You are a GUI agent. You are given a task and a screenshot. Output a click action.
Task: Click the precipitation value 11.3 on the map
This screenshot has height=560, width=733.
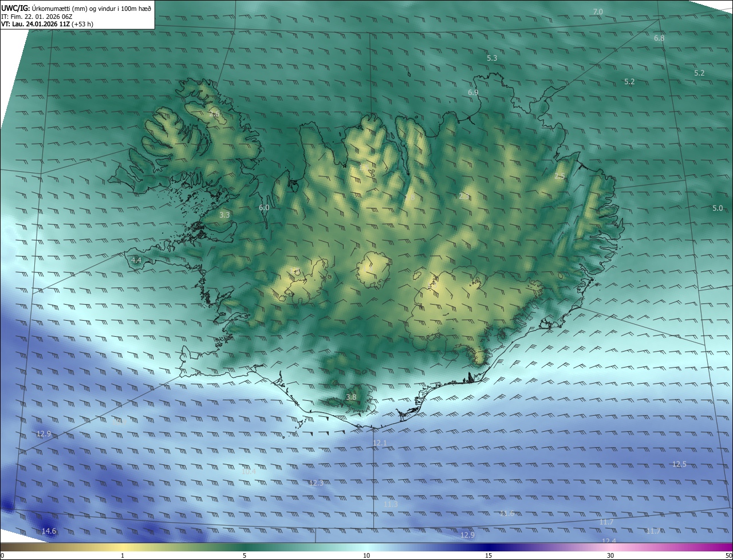[x=391, y=504]
